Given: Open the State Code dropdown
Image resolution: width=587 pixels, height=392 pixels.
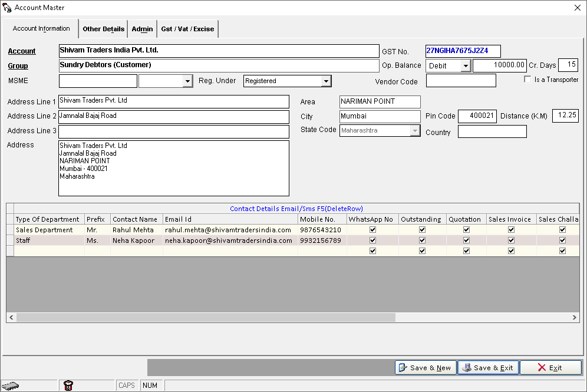Looking at the screenshot, I should pos(415,131).
